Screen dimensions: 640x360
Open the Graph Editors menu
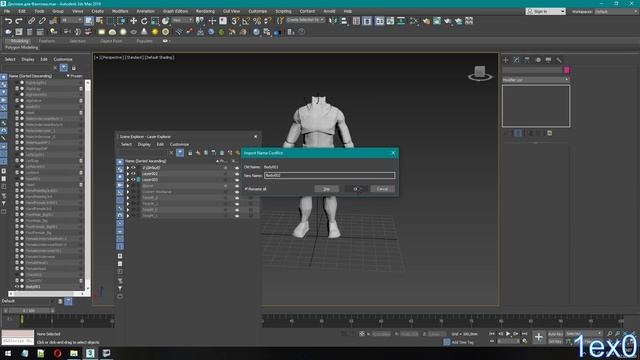(x=175, y=11)
